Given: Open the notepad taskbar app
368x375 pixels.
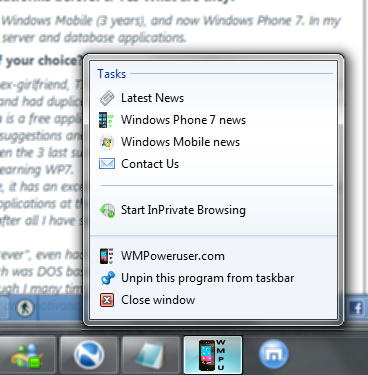Looking at the screenshot, I should click(x=151, y=355).
